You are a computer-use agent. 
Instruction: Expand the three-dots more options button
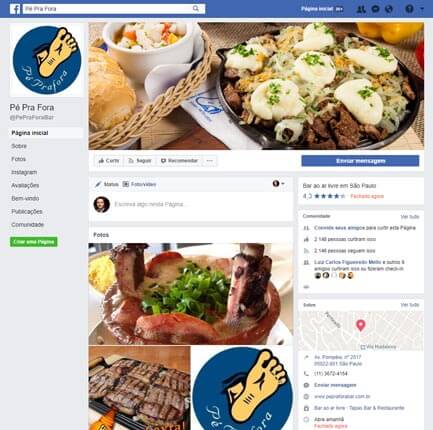[210, 161]
